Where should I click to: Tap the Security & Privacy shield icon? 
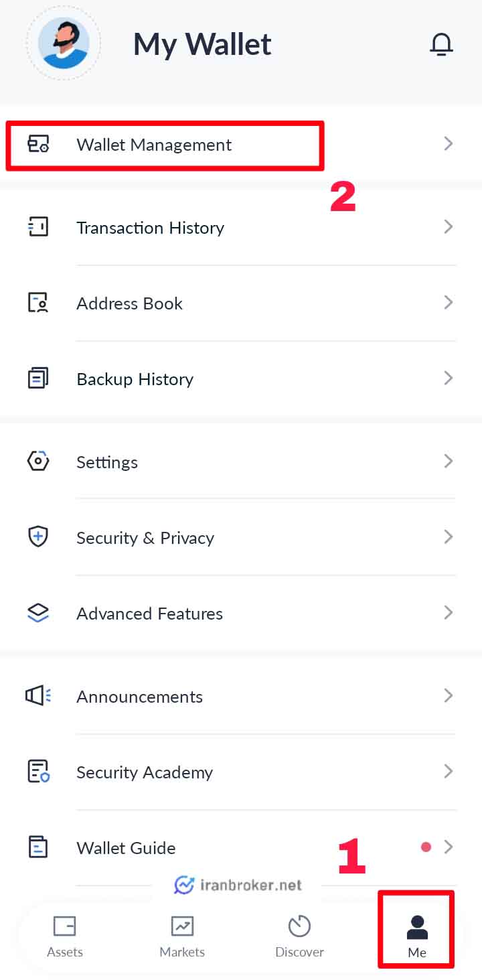(x=38, y=537)
